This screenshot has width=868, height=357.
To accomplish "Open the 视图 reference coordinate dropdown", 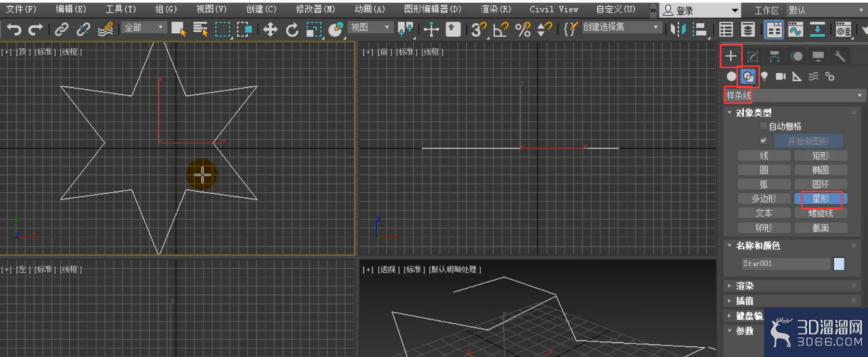I will click(x=370, y=28).
